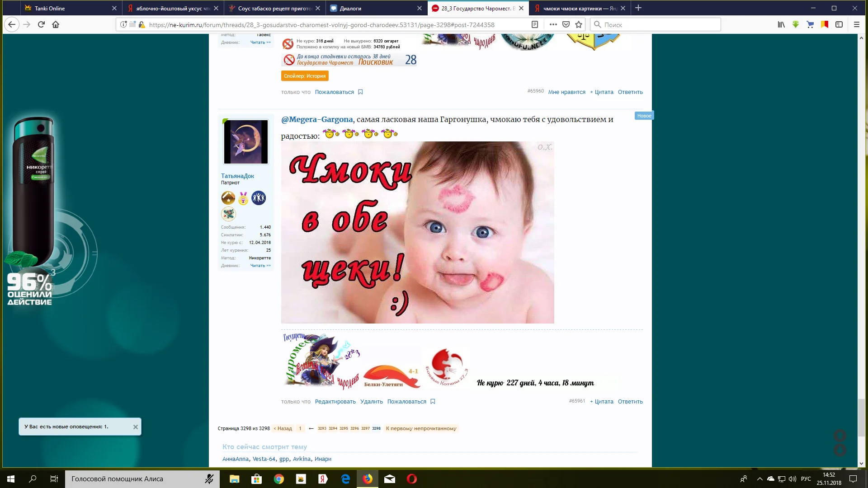Open Firefox hamburger application menu
The height and width of the screenshot is (488, 868).
pyautogui.click(x=856, y=24)
